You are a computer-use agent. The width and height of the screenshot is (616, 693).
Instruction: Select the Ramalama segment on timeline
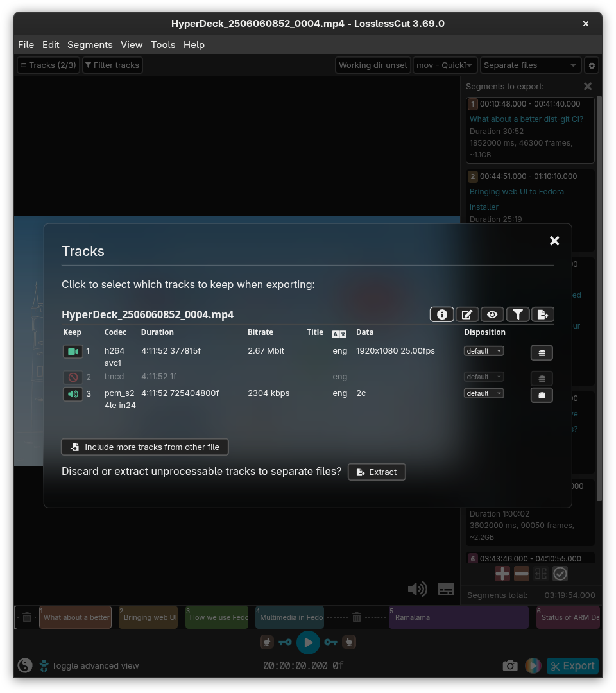458,617
